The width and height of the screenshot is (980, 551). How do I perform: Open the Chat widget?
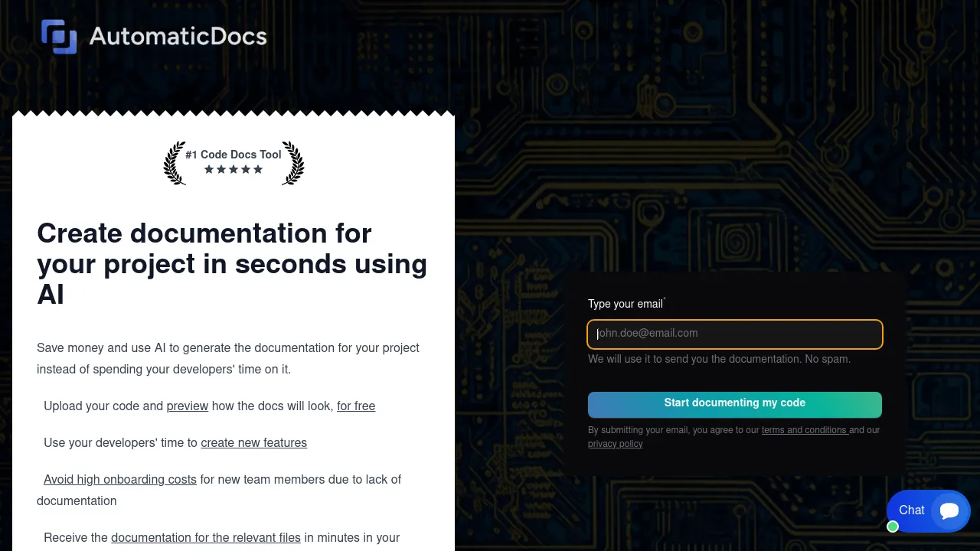pos(928,510)
